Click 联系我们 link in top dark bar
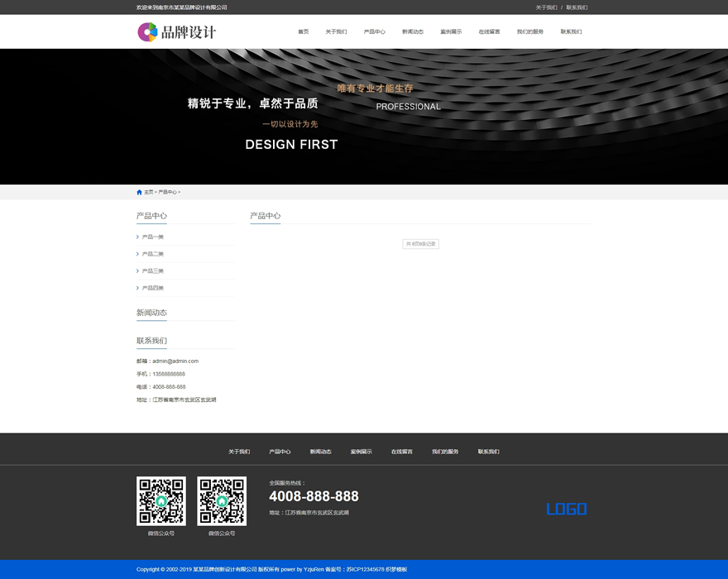This screenshot has height=579, width=728. (577, 7)
